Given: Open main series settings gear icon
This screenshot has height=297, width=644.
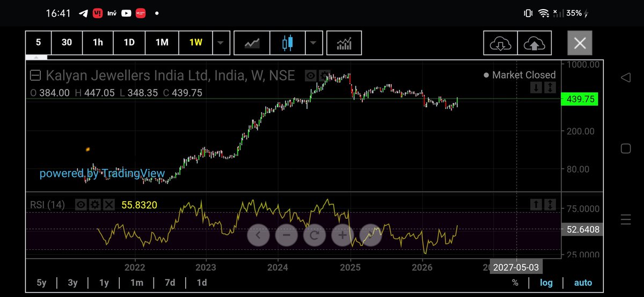Looking at the screenshot, I should pyautogui.click(x=325, y=76).
